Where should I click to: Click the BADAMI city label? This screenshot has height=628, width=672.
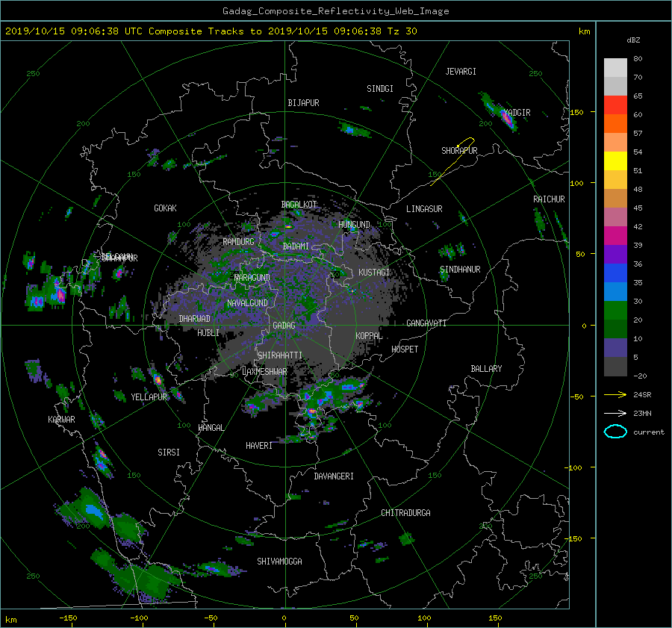coord(296,246)
